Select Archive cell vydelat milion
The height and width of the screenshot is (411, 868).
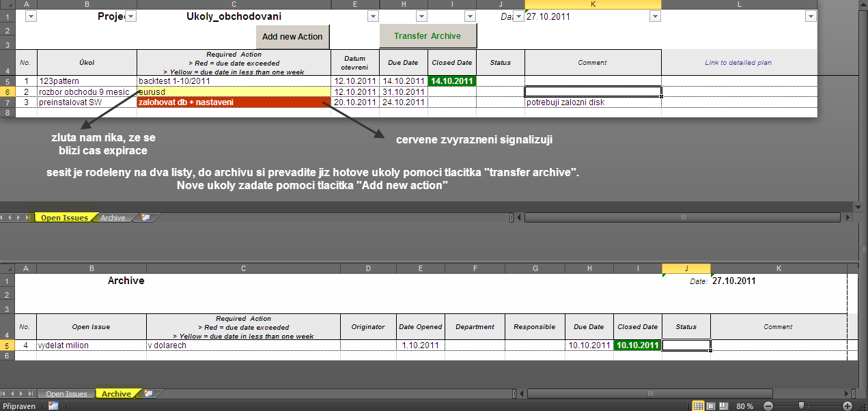tap(92, 345)
